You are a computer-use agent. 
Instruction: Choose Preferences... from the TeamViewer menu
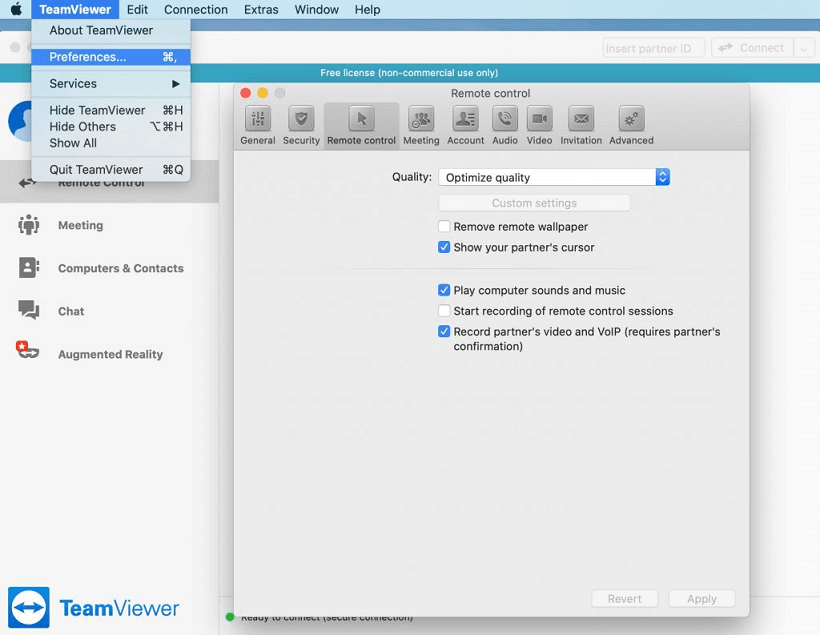(x=88, y=57)
